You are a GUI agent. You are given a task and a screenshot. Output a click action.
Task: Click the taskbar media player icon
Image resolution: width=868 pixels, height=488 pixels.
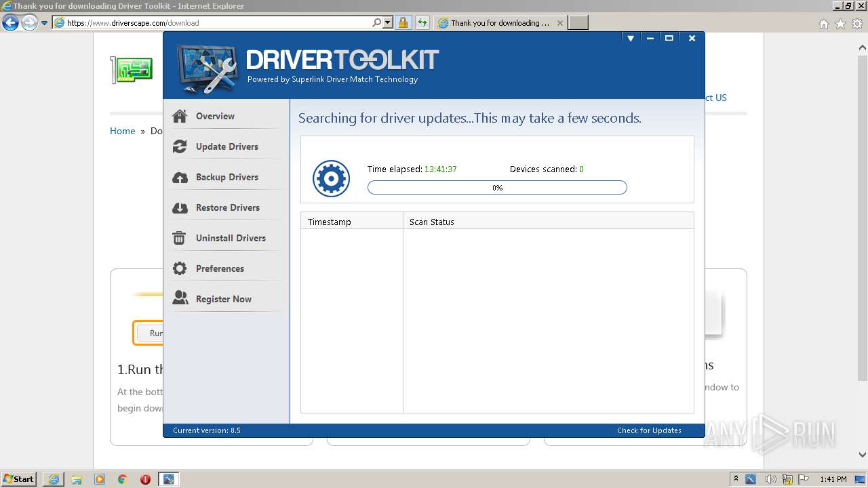(x=100, y=479)
